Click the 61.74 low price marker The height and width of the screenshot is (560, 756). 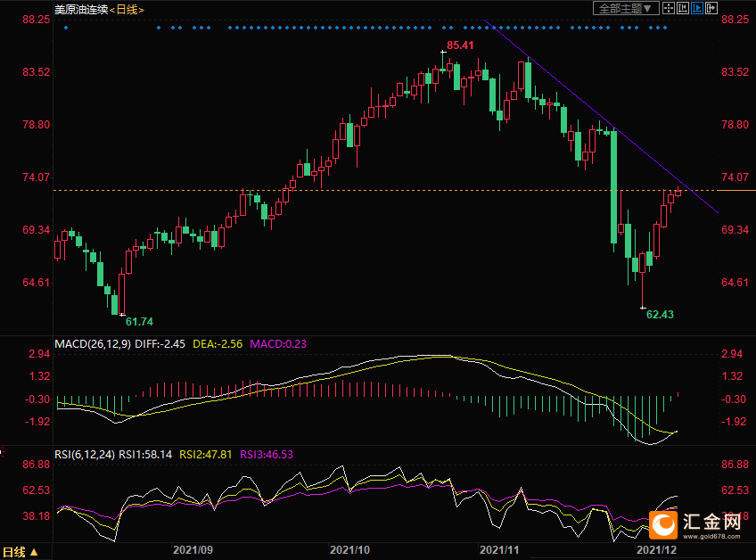click(x=139, y=321)
